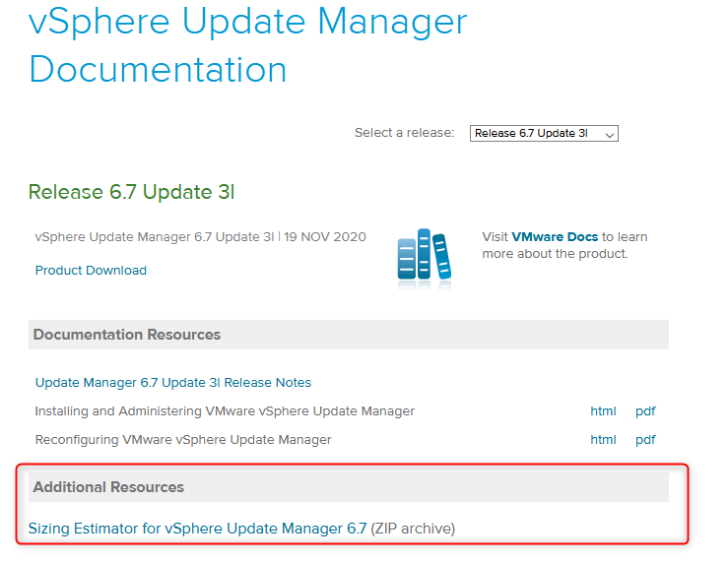
Task: Click 'Reconfiguring VMware vSphere Update Manager' text
Action: click(183, 440)
